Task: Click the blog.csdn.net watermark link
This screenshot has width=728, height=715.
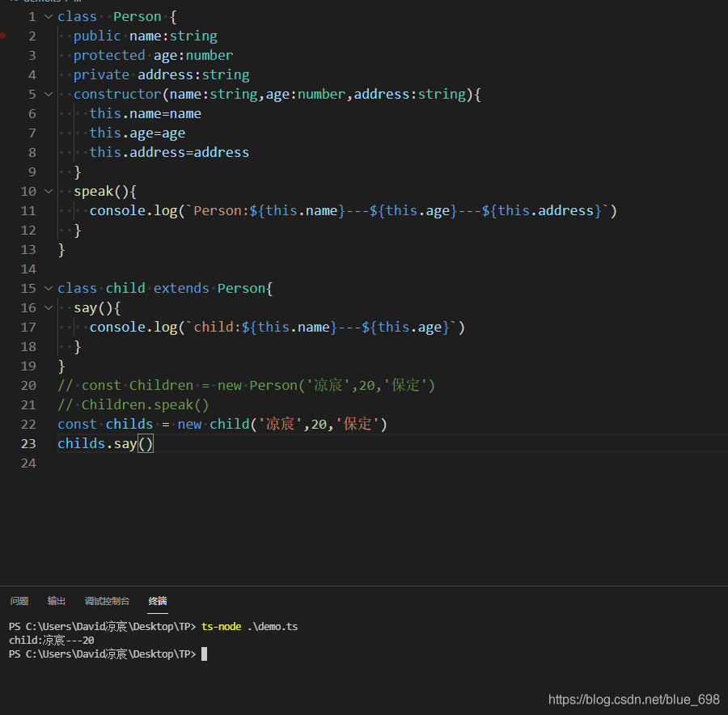Action: coord(633,699)
